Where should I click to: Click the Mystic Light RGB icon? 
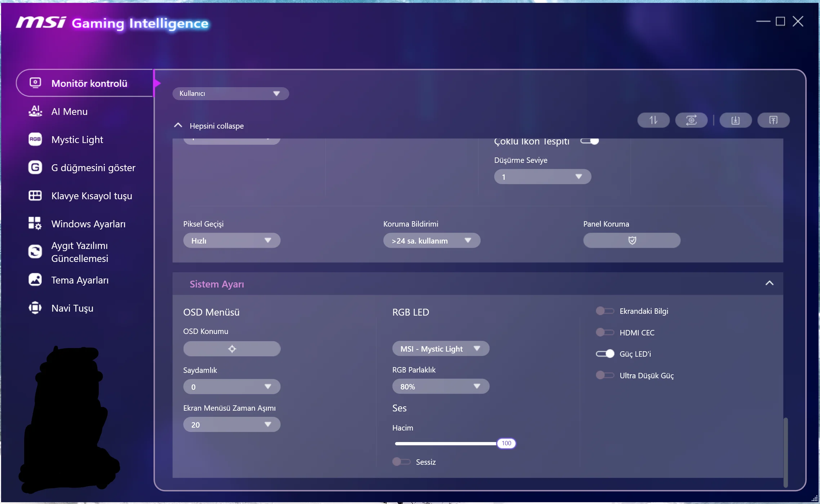pos(35,139)
